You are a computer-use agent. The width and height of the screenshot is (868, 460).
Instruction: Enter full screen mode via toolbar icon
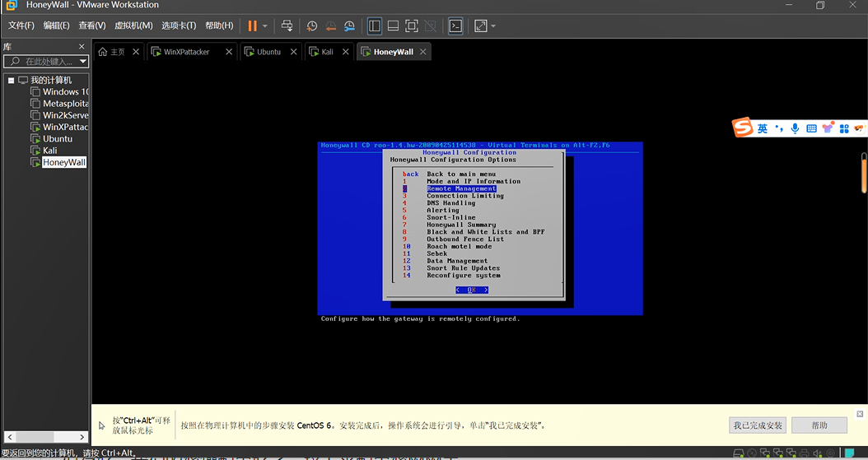pyautogui.click(x=411, y=26)
